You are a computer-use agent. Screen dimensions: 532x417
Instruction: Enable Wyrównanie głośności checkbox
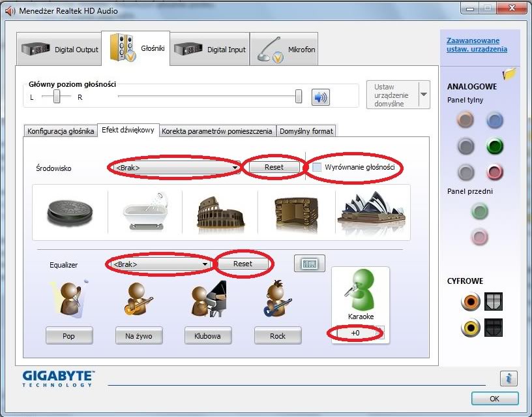point(317,168)
